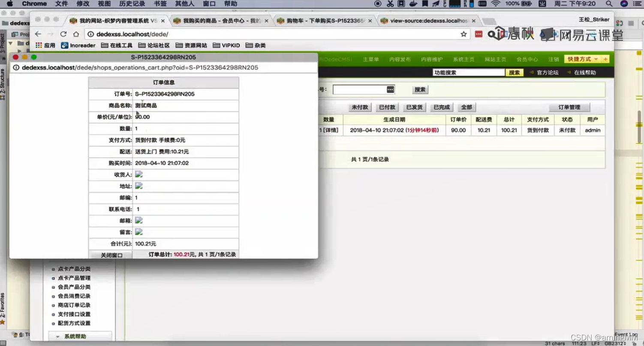Open the 书签 menu

160,4
